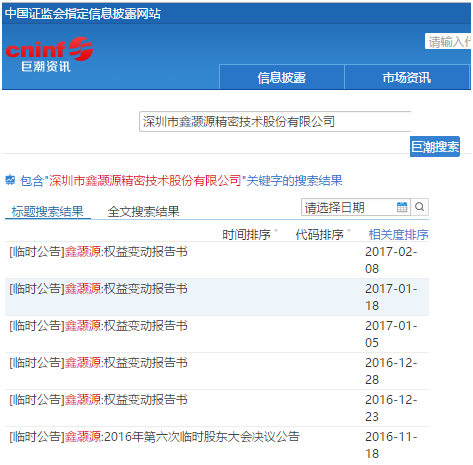473x465 pixels.
Task: Open the 市场资讯 navigation menu
Action: click(x=406, y=77)
